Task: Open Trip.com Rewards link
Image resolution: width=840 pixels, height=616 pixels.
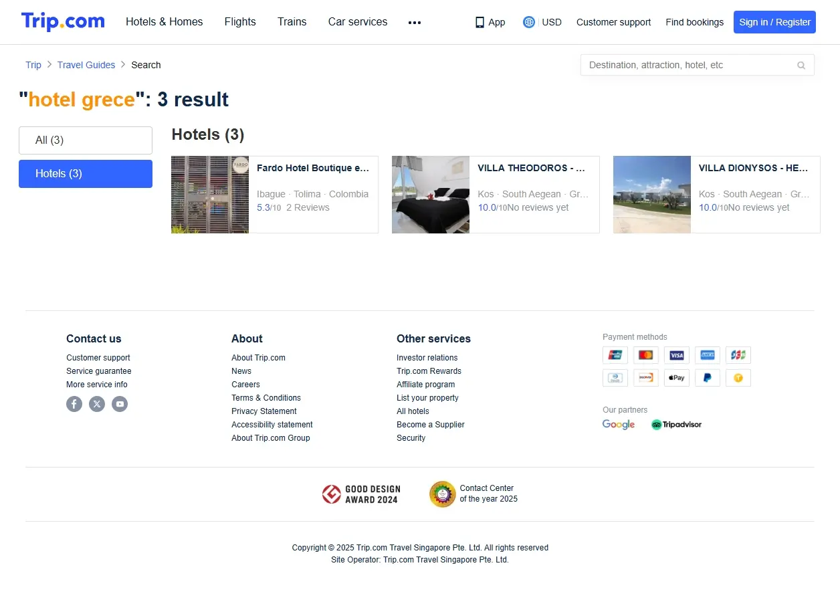Action: tap(429, 371)
